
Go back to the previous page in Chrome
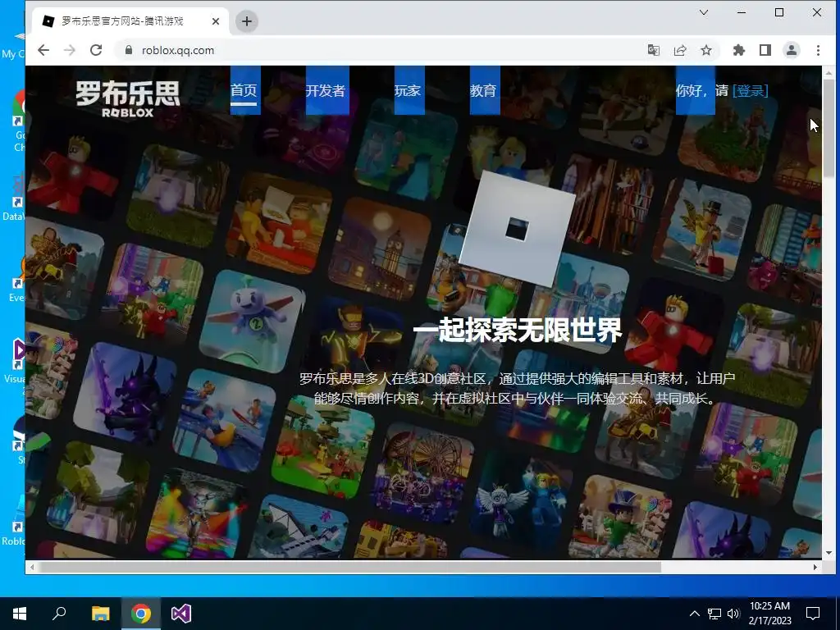click(43, 50)
